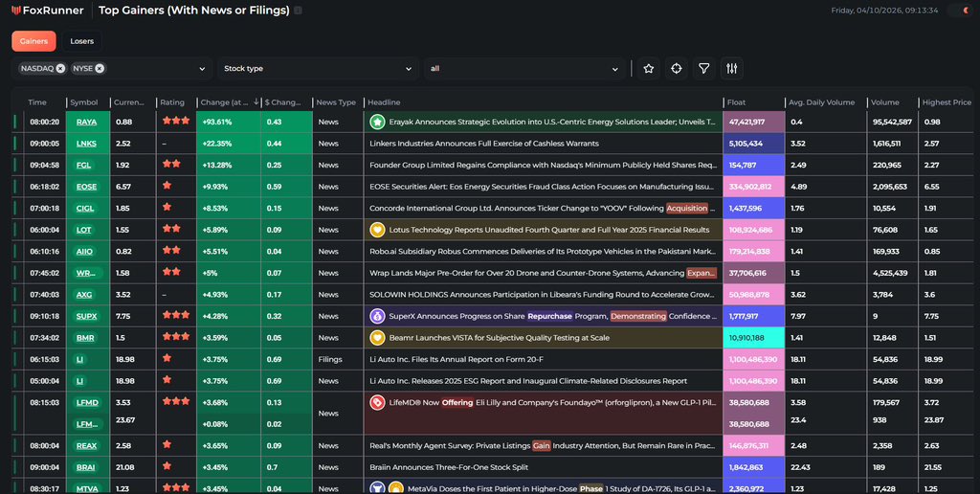This screenshot has width=980, height=494.
Task: Click the one-star rating for EOSE
Action: pos(167,186)
